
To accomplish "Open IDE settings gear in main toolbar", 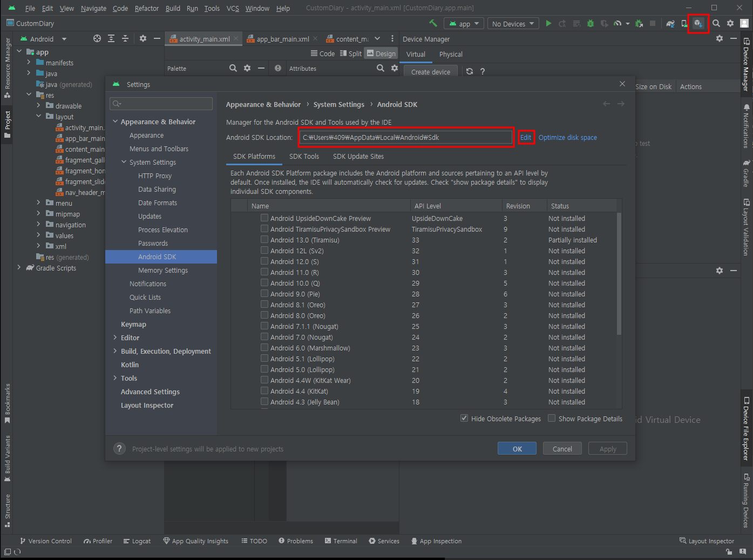I will [730, 23].
